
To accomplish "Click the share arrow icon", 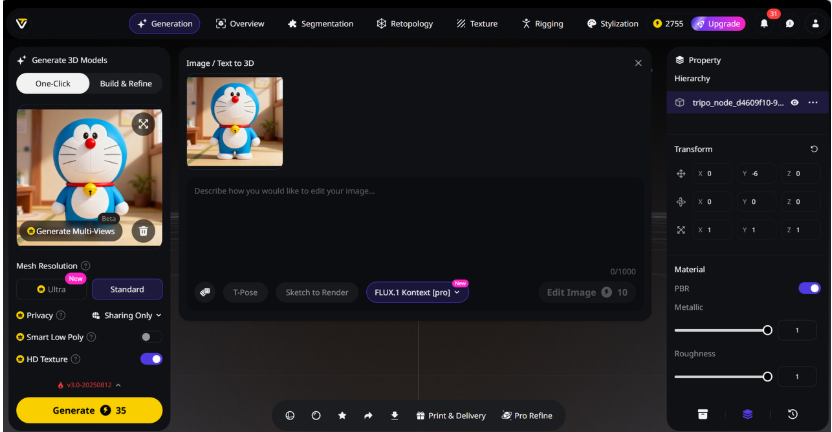I will (x=368, y=415).
